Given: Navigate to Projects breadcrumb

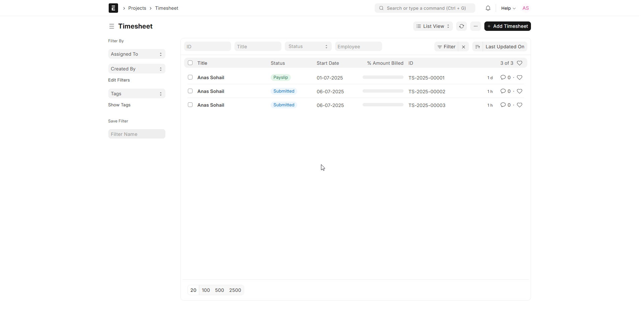Looking at the screenshot, I should [137, 8].
